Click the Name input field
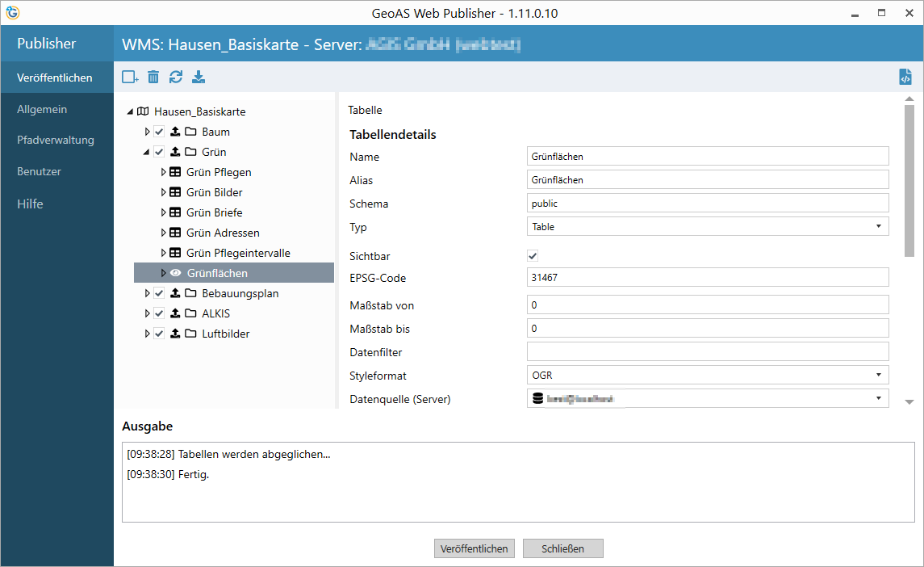924x567 pixels. click(x=708, y=156)
